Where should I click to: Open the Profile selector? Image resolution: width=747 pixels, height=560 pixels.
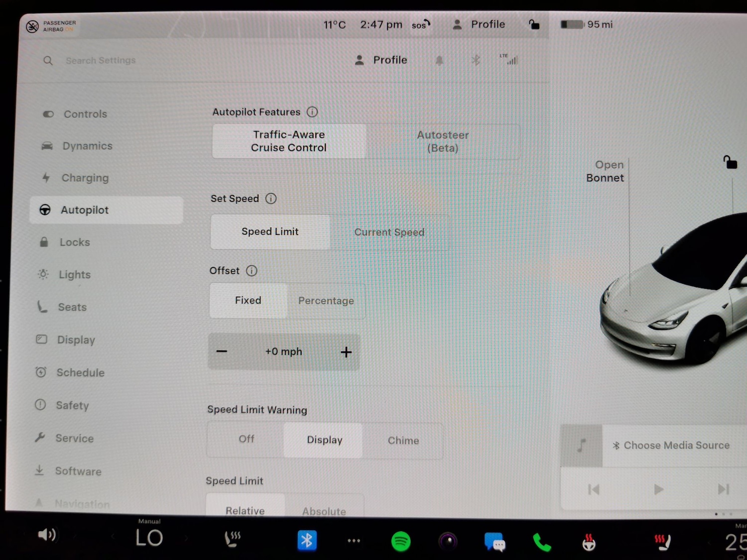[x=380, y=60]
